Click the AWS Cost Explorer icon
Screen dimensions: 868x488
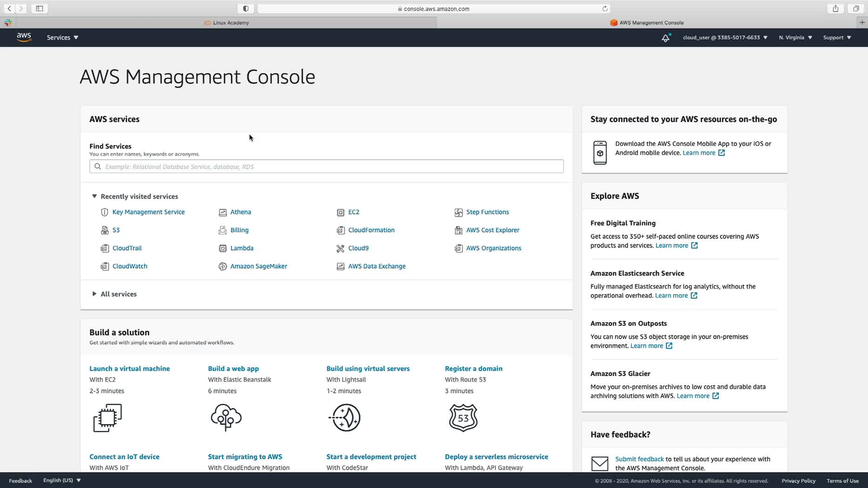click(459, 230)
